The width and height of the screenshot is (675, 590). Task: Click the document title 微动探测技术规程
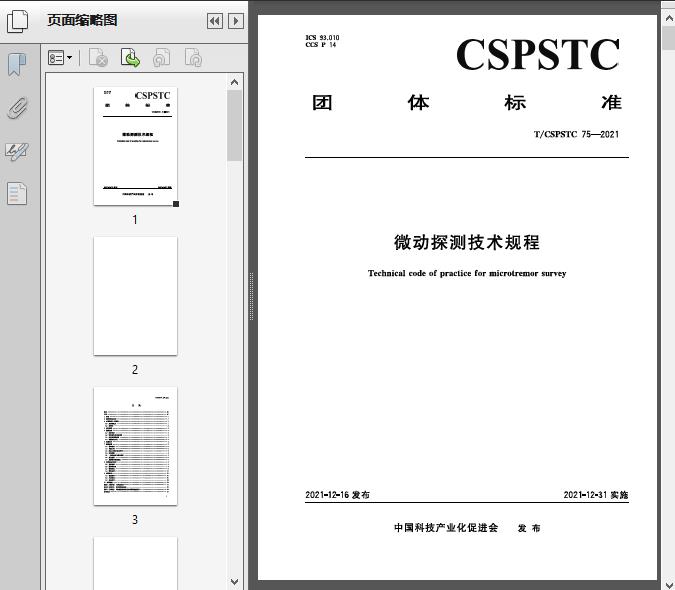466,243
